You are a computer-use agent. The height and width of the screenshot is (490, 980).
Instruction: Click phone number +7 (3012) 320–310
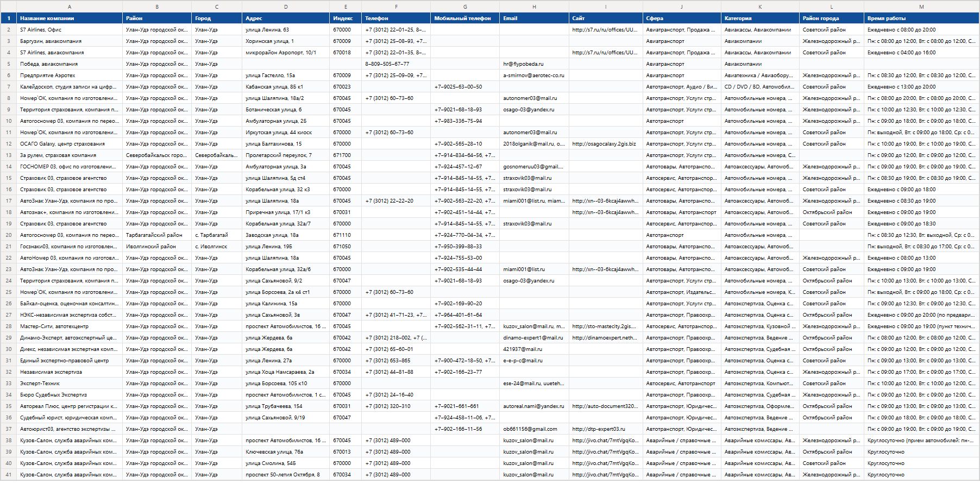click(x=396, y=406)
